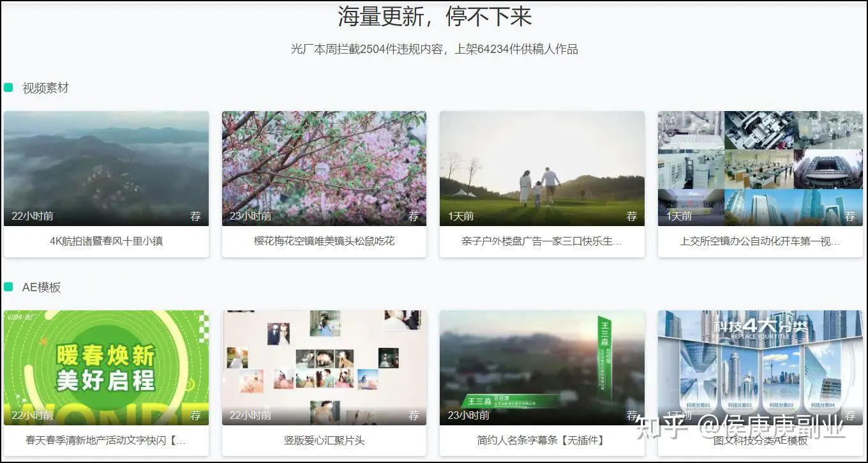Click the title 亲子户外楼盘广告一家三口快乐生…

[x=542, y=241]
